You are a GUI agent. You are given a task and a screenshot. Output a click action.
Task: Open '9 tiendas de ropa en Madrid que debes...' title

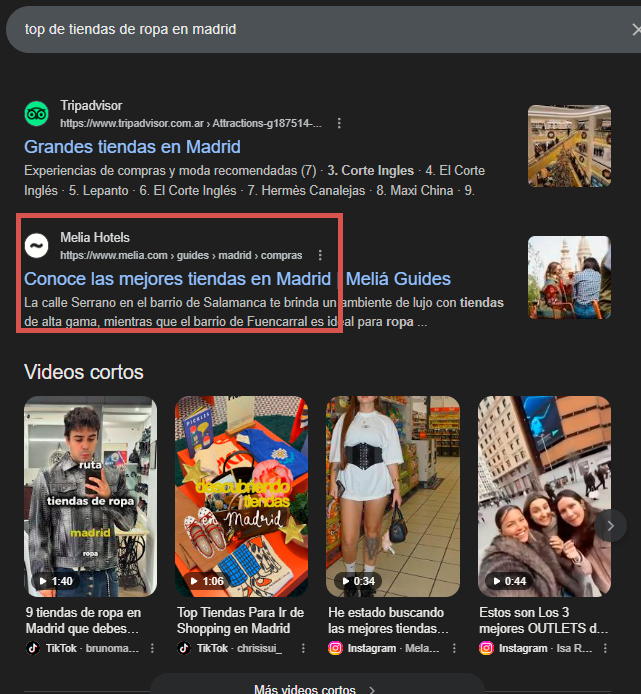point(83,620)
